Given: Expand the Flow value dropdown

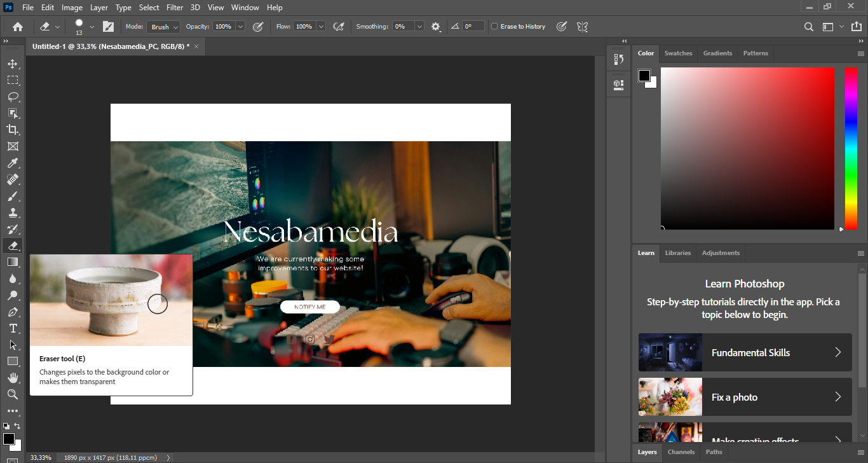Looking at the screenshot, I should point(321,27).
